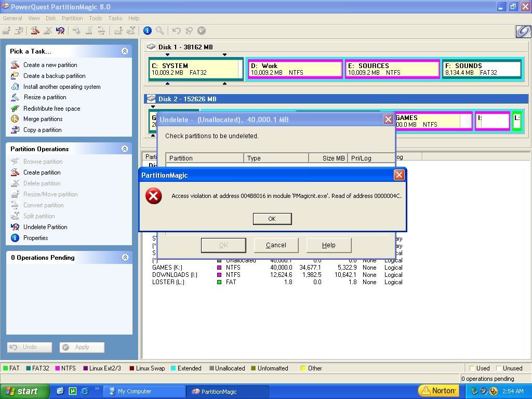Click the Merge partitions toolbar icon
This screenshot has width=532, height=399.
pos(118,31)
